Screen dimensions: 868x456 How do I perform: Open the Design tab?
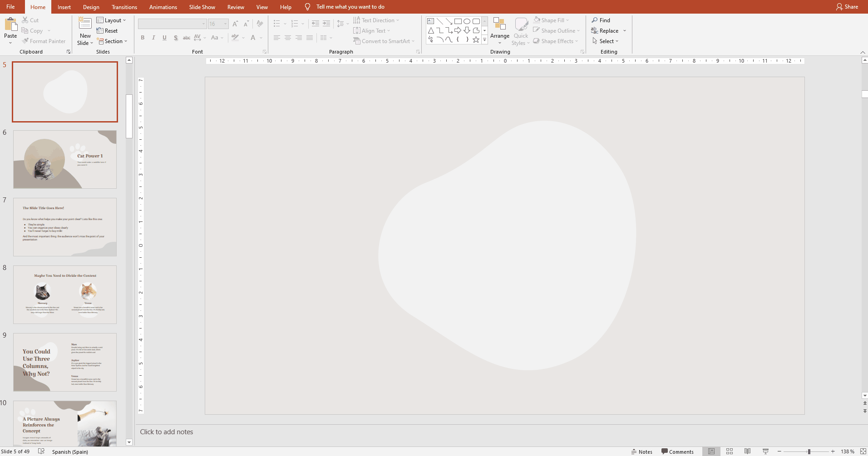91,7
